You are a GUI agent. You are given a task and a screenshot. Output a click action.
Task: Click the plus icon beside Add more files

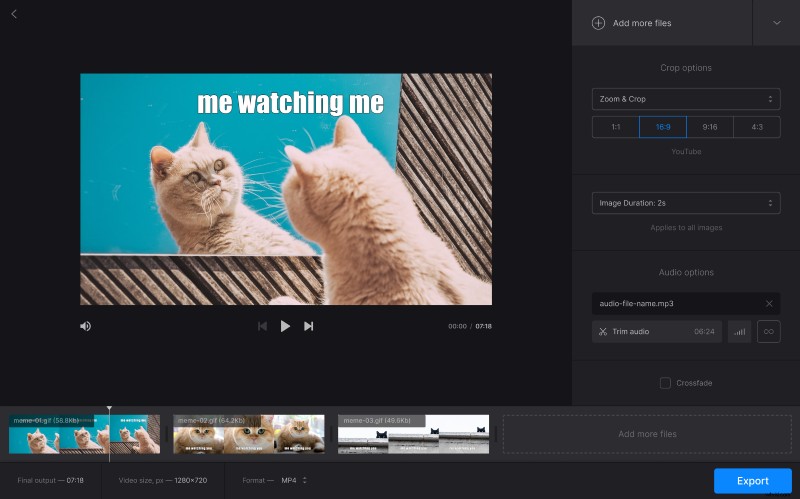(x=598, y=23)
